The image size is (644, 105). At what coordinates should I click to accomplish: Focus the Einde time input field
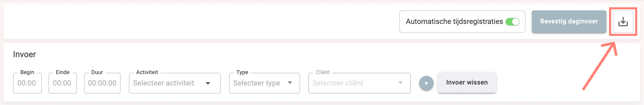pos(63,83)
